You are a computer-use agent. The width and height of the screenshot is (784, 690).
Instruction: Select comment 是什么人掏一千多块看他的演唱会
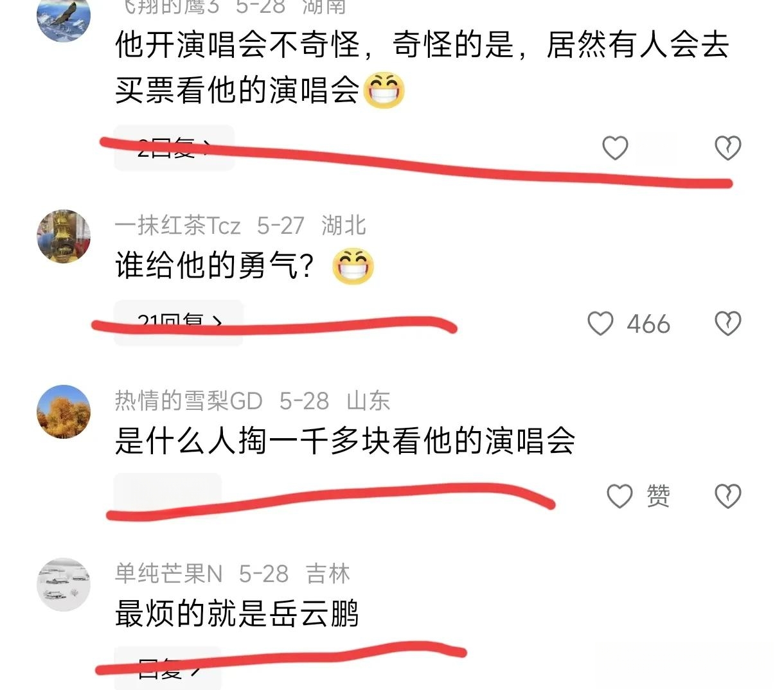click(345, 441)
